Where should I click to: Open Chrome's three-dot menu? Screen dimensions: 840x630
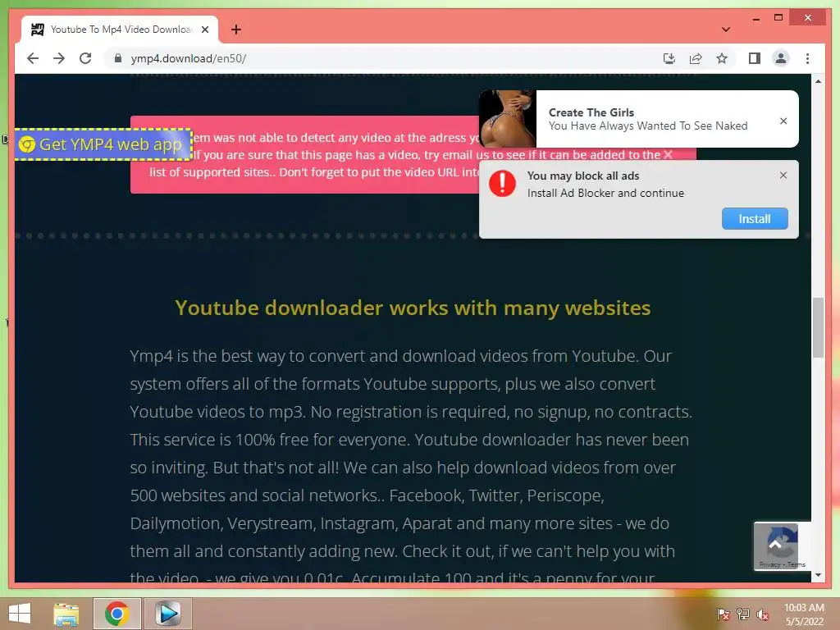[807, 58]
